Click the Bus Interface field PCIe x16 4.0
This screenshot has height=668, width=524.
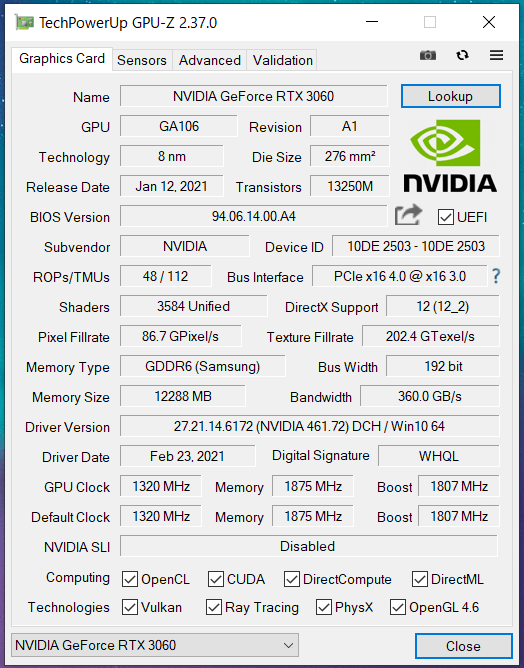(x=400, y=276)
